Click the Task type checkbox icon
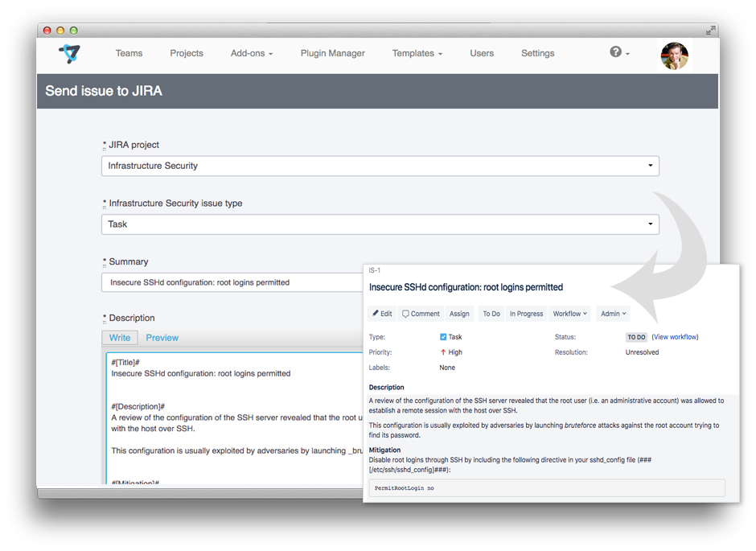756x551 pixels. coord(443,337)
